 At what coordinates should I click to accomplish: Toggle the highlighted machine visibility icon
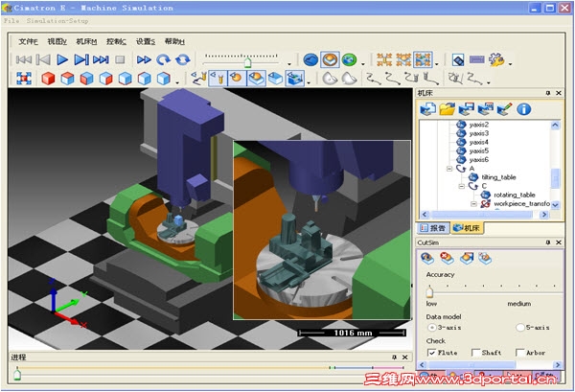coord(295,79)
